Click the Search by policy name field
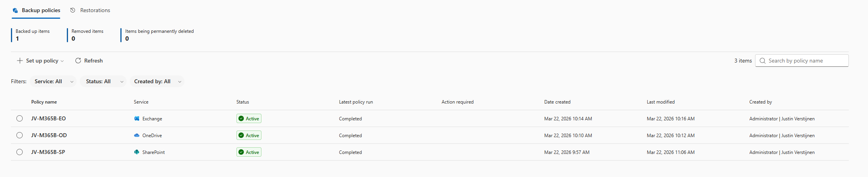 pos(805,61)
